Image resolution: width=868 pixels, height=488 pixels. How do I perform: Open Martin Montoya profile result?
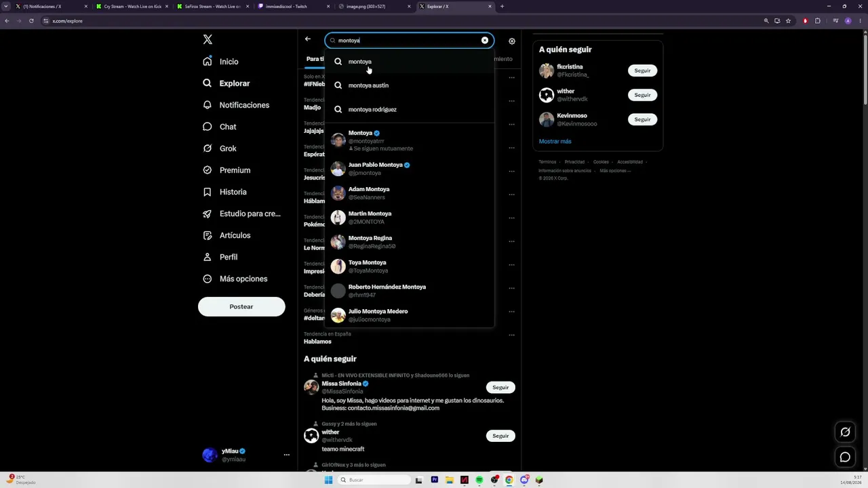pyautogui.click(x=410, y=218)
